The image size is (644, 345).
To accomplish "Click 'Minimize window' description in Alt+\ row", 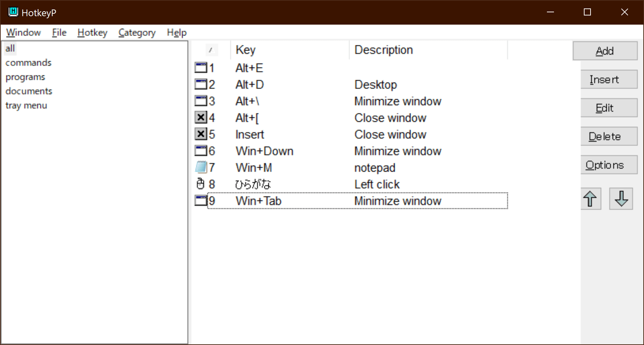I will click(398, 101).
